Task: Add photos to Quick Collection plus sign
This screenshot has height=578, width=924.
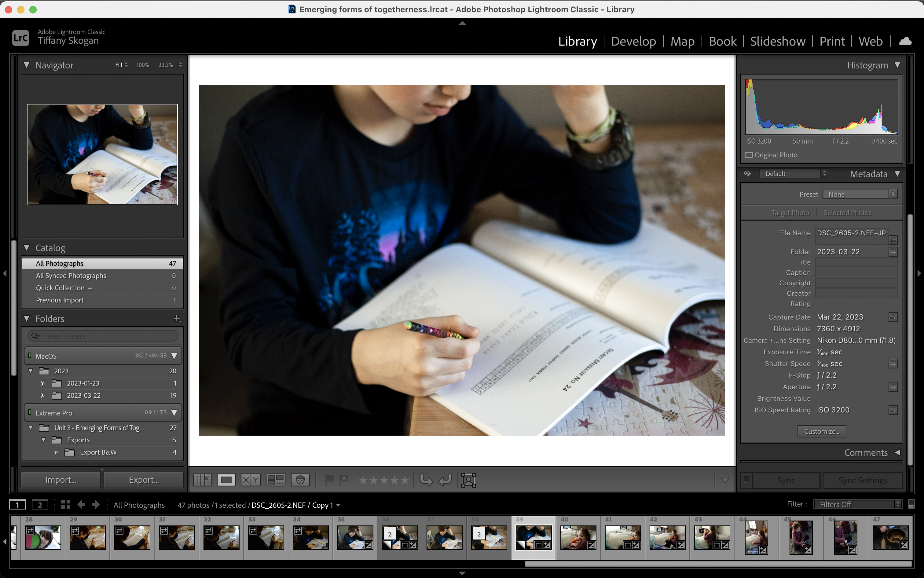Action: click(x=90, y=288)
